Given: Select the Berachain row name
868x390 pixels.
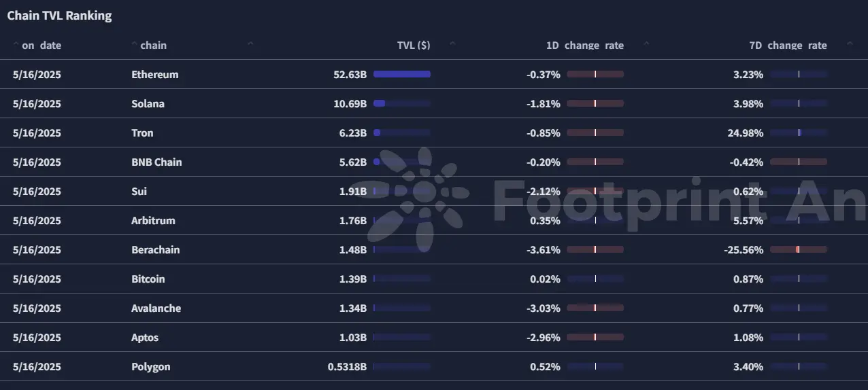Looking at the screenshot, I should (156, 250).
